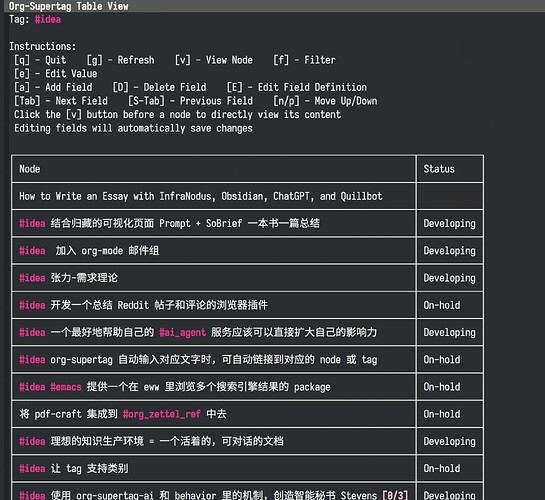Open the InfraNodus essay node row
545x500 pixels.
[213, 196]
